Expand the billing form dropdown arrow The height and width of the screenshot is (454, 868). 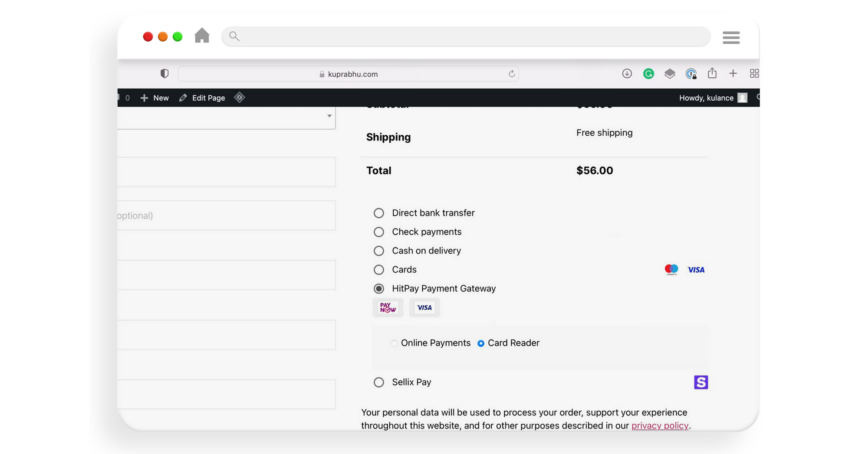click(x=329, y=116)
